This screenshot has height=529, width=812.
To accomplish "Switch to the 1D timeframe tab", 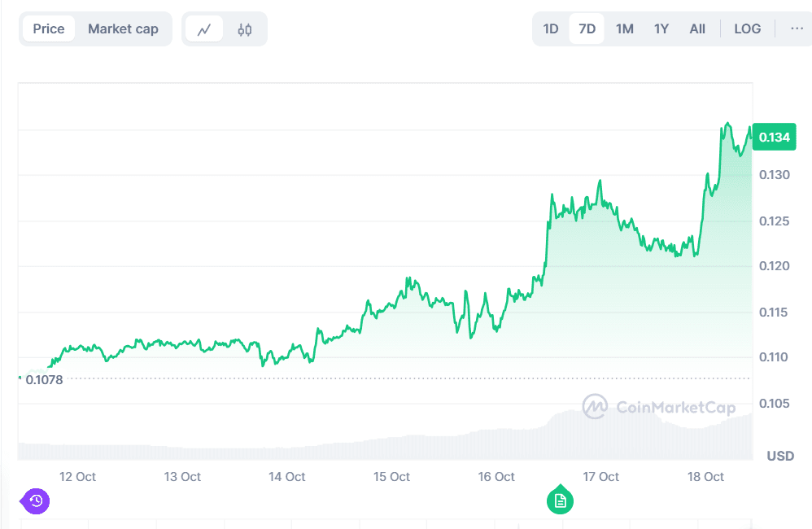I will point(550,28).
